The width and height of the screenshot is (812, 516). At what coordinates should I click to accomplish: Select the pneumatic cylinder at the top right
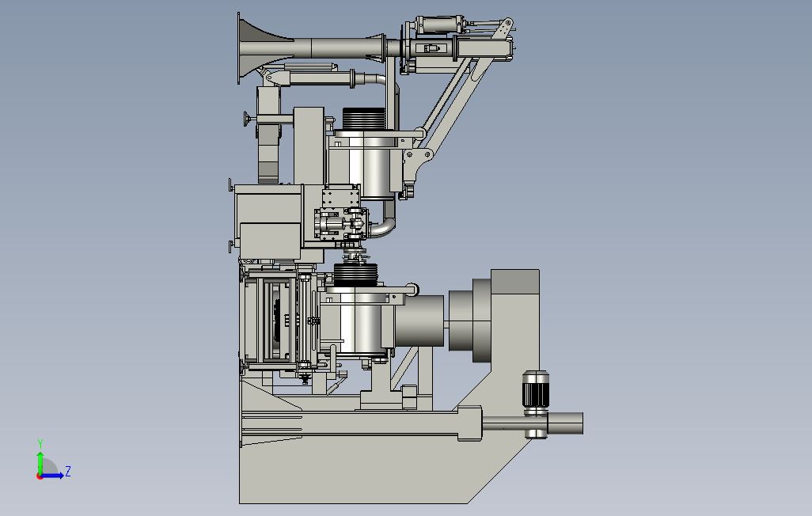coord(438,25)
